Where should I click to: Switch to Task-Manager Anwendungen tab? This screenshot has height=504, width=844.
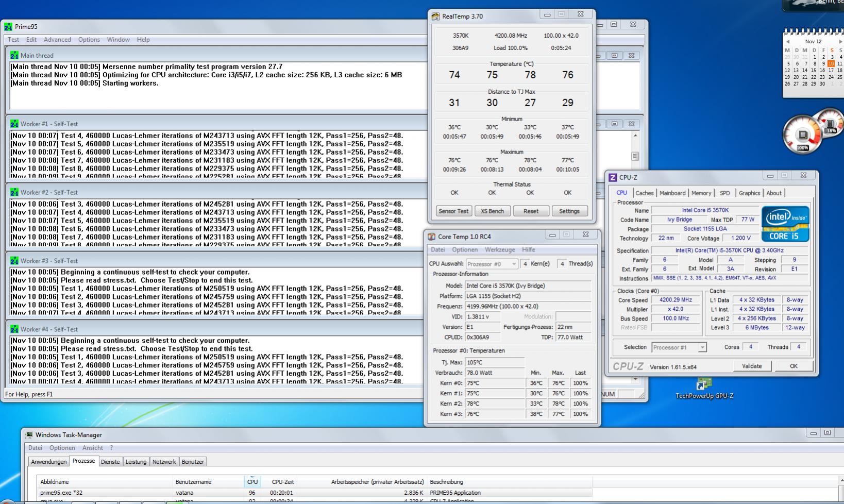click(x=49, y=462)
